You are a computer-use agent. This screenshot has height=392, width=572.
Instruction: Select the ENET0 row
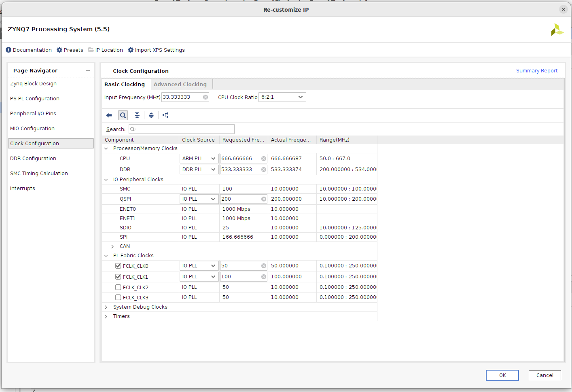click(x=239, y=209)
